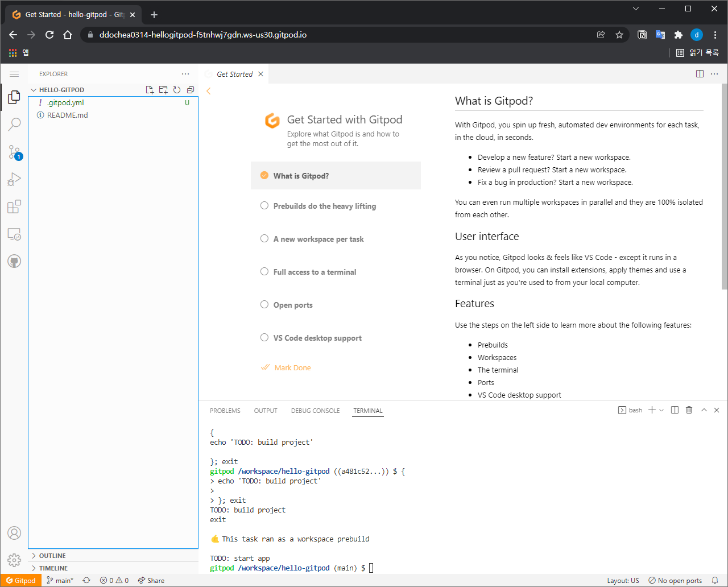Screen dimensions: 728x587
Task: Open the GitHub view in activity bar
Action: [14, 262]
